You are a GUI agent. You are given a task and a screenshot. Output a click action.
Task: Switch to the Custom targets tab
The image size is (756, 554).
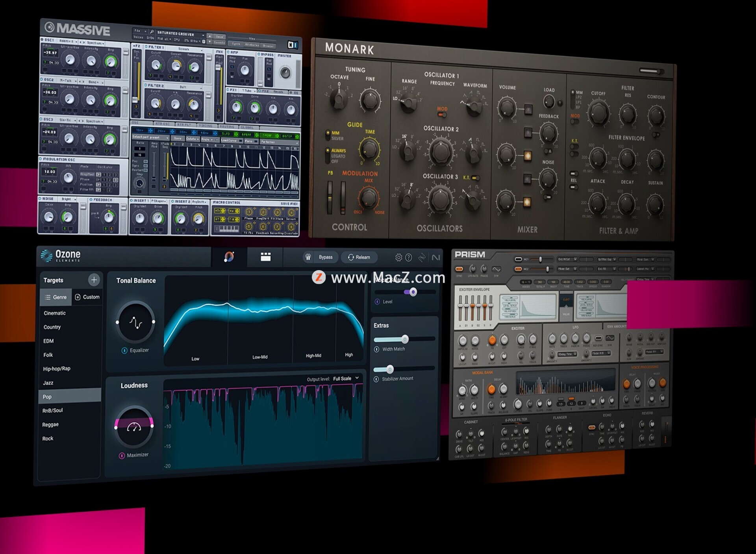click(x=87, y=297)
